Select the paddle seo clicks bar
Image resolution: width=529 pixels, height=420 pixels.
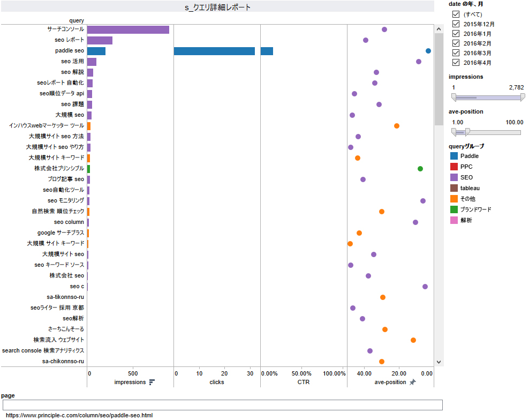pyautogui.click(x=214, y=51)
